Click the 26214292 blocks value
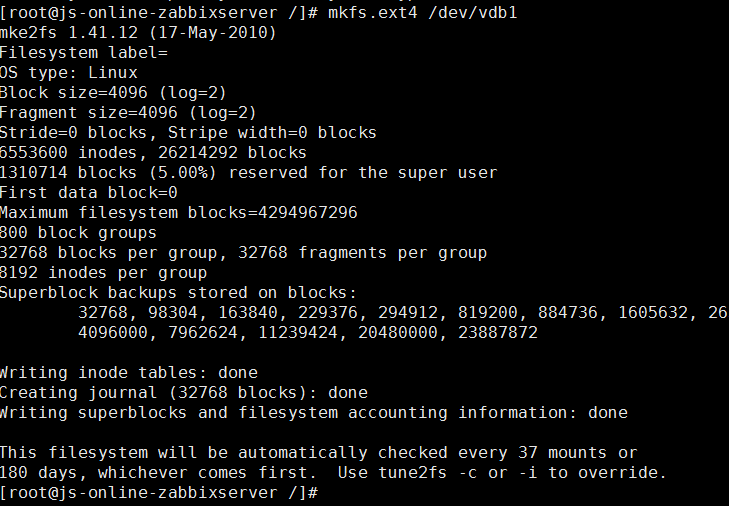Image resolution: width=729 pixels, height=506 pixels. pyautogui.click(x=232, y=153)
